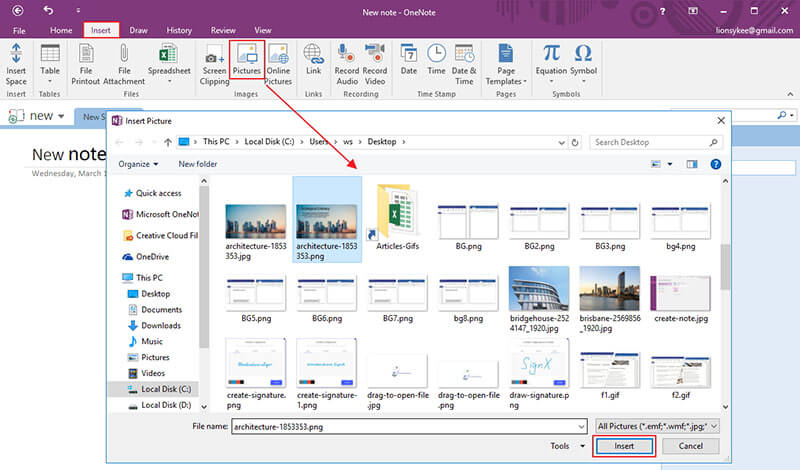Open the All Pictures file type dropdown

click(658, 426)
